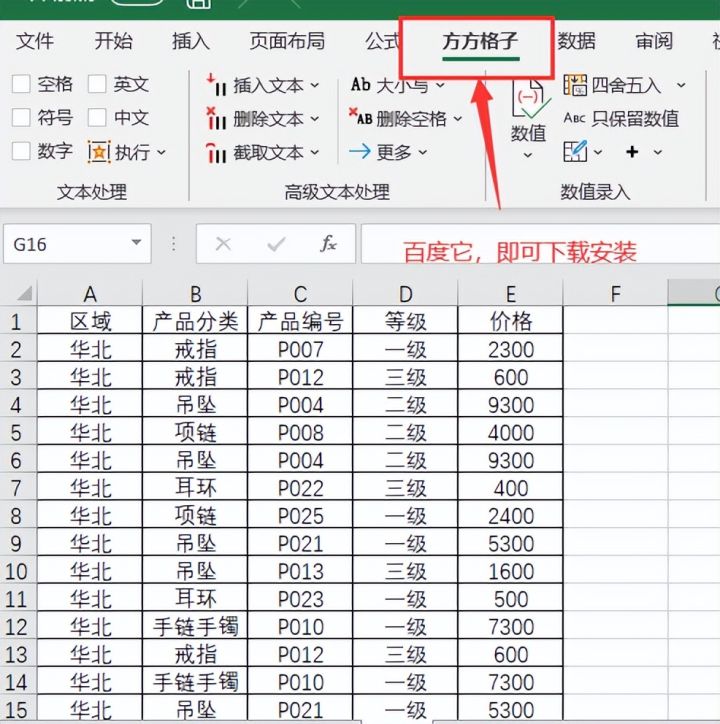Click cell 2400
The height and width of the screenshot is (724, 720).
click(510, 516)
